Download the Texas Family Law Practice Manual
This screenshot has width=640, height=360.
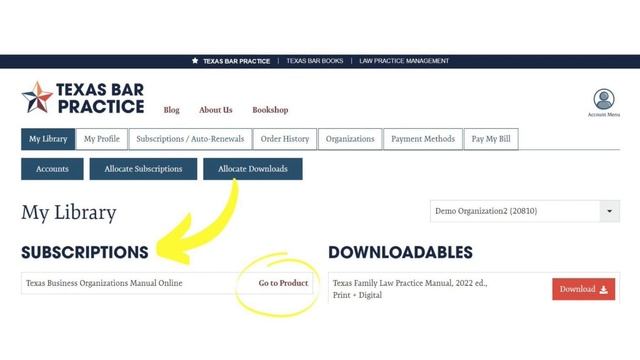(584, 289)
